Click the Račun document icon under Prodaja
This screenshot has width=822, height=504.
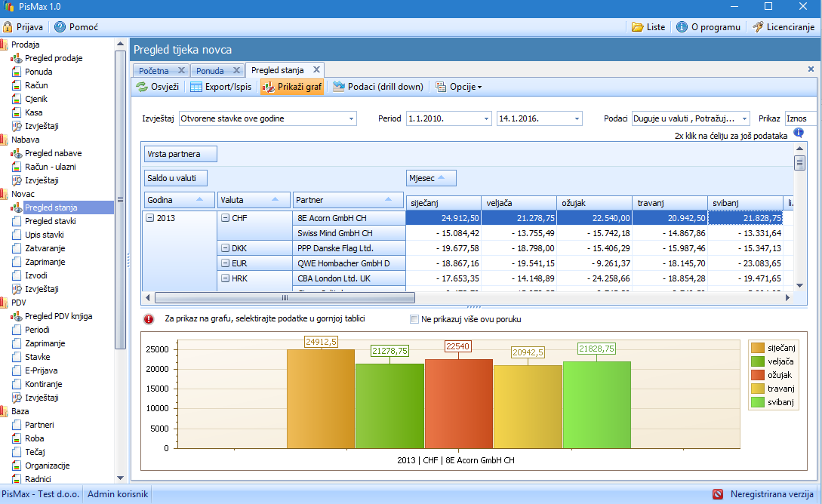tap(17, 85)
